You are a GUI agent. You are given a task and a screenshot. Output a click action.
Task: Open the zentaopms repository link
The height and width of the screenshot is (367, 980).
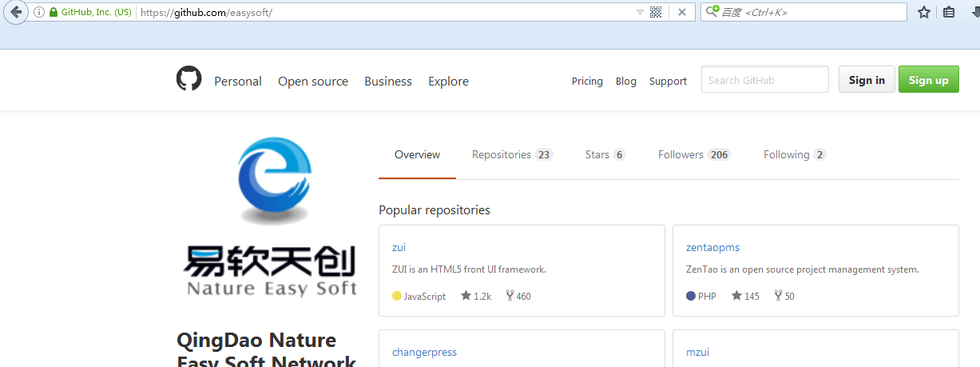click(x=712, y=247)
